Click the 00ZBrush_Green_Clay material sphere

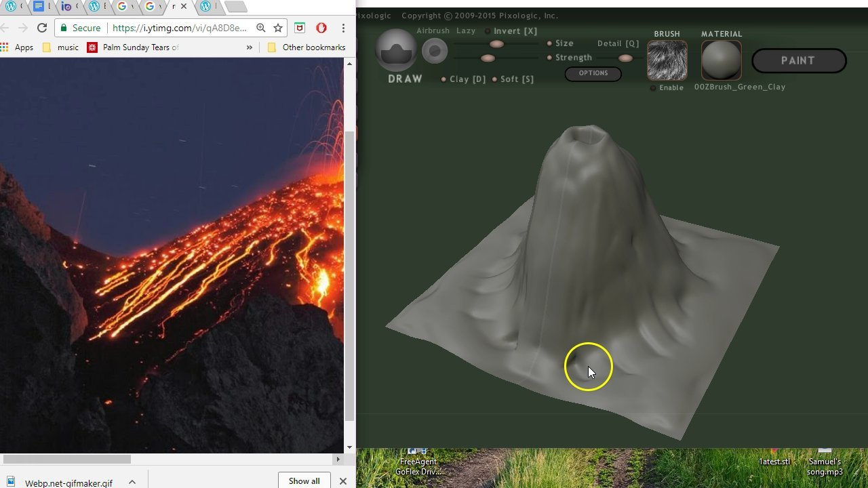point(721,60)
